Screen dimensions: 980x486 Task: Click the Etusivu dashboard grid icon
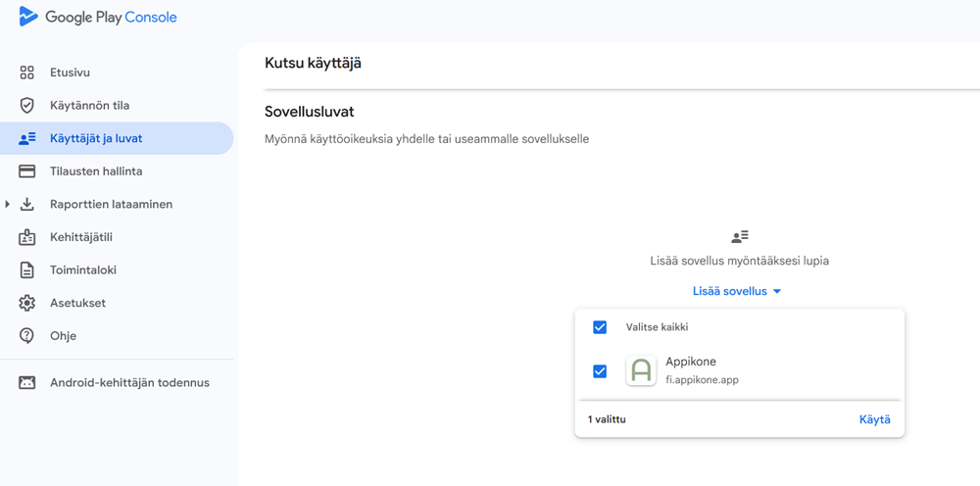coord(27,73)
